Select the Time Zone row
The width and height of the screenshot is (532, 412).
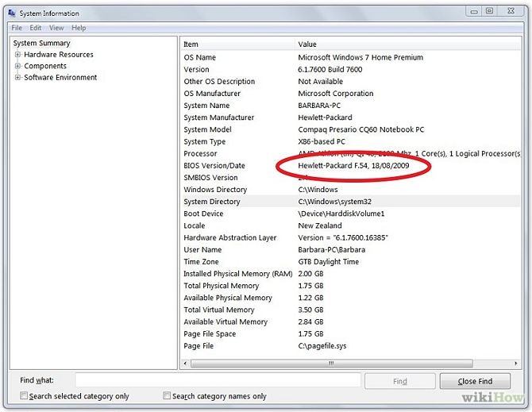point(351,262)
